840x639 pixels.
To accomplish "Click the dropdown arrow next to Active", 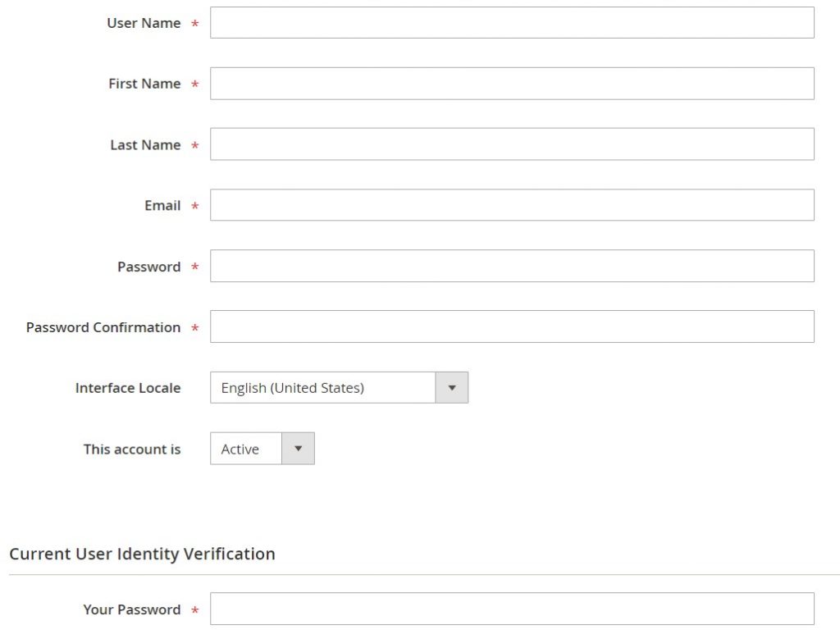I will (299, 449).
